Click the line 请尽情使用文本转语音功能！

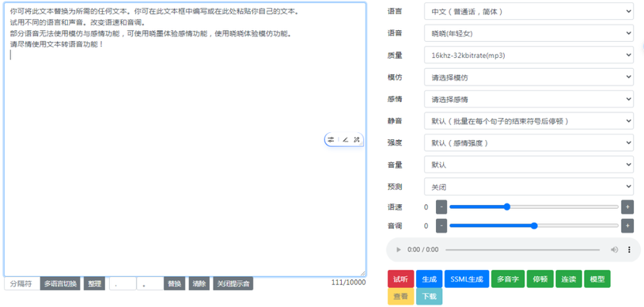point(57,44)
